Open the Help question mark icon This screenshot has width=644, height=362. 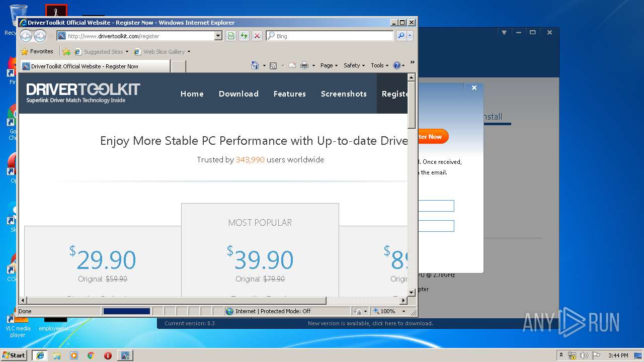pyautogui.click(x=396, y=65)
